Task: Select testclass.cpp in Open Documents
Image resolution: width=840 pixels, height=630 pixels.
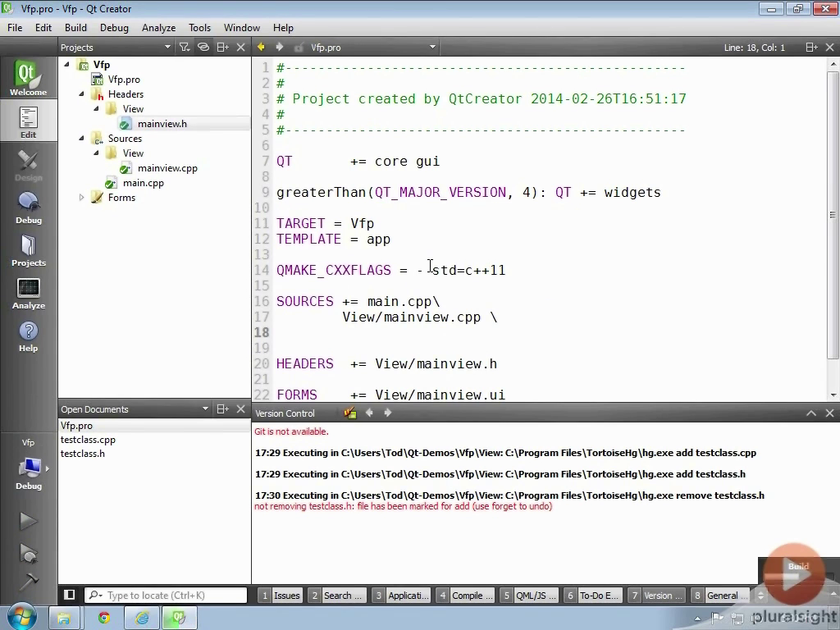Action: point(88,440)
